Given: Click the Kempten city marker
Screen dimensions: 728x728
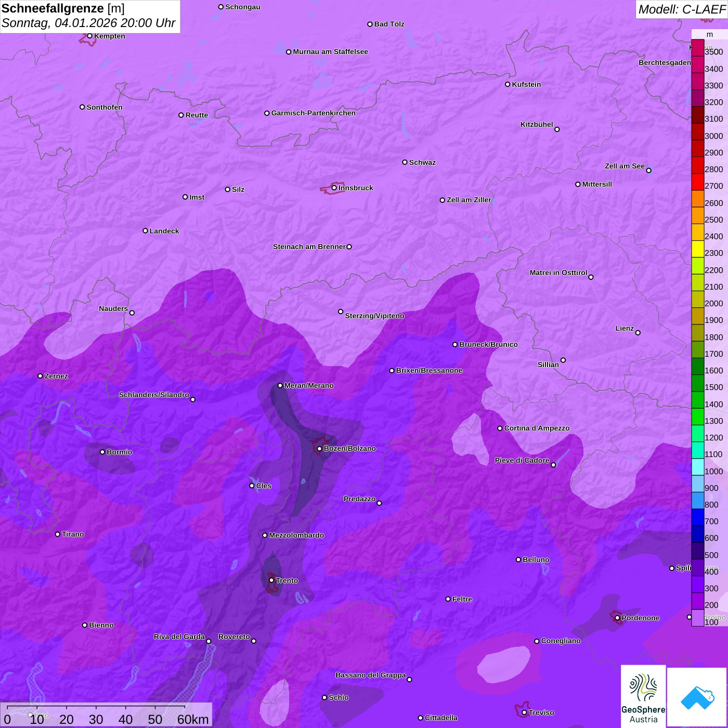Looking at the screenshot, I should click(90, 36).
